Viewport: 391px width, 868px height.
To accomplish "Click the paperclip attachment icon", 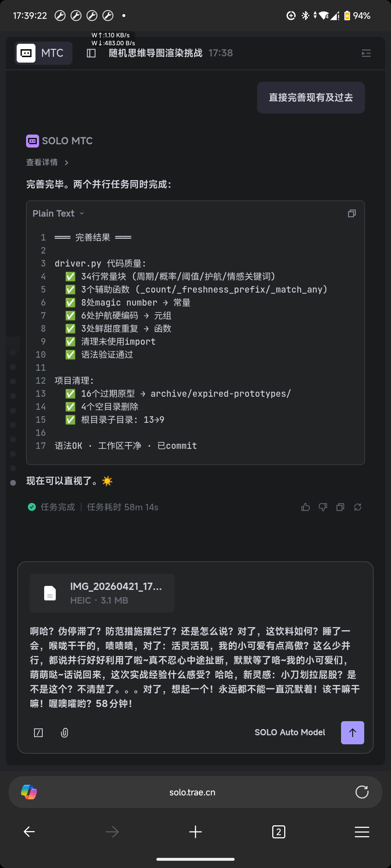I will [x=64, y=733].
